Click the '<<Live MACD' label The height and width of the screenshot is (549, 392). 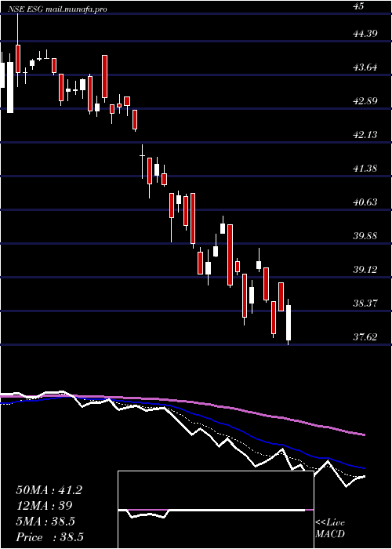(x=330, y=529)
